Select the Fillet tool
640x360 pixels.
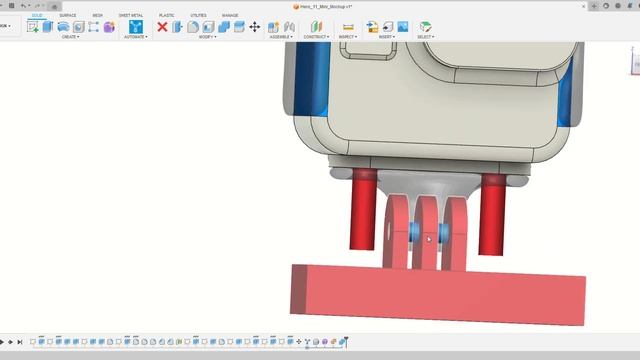click(193, 27)
